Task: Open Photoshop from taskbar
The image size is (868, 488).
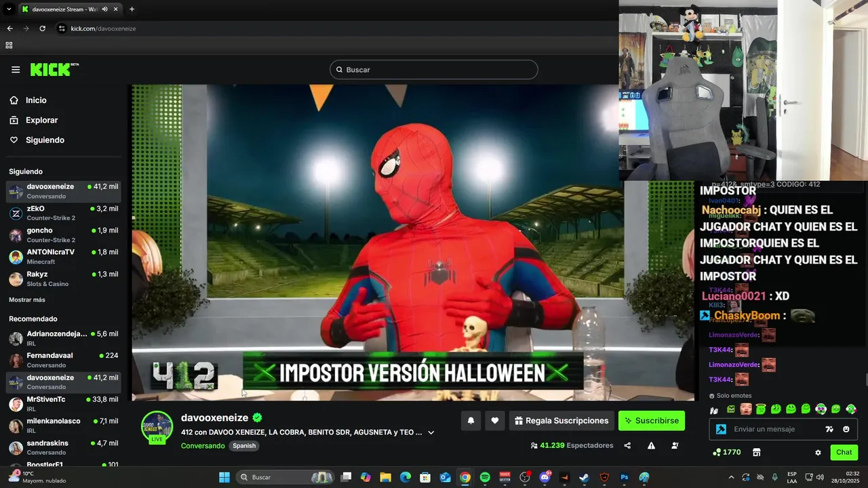Action: pyautogui.click(x=625, y=477)
